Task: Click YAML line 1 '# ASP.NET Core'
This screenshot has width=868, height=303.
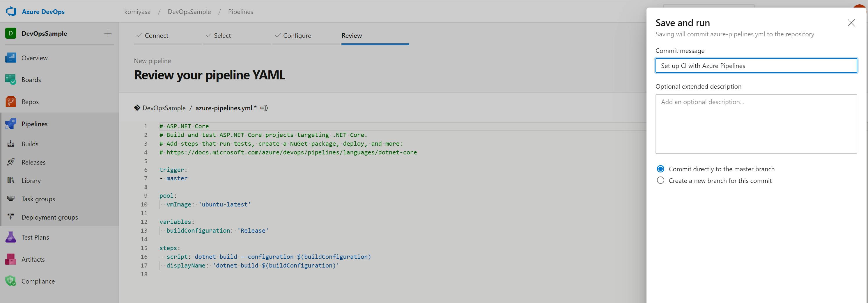Action: click(184, 126)
